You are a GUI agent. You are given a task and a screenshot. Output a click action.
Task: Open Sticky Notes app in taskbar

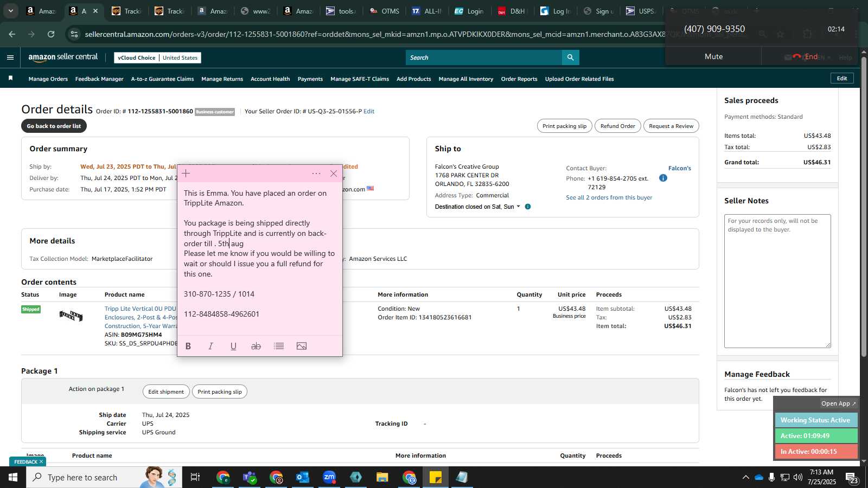[436, 477]
